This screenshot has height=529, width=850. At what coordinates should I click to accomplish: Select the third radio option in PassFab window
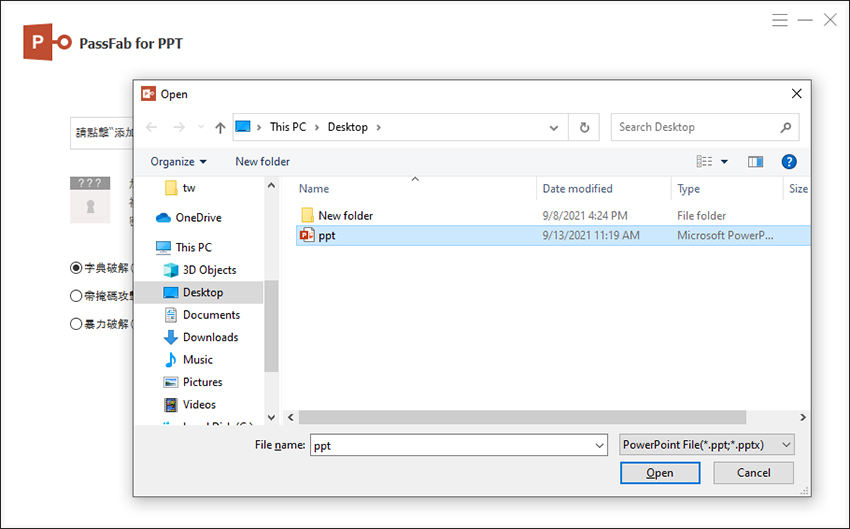[x=76, y=324]
